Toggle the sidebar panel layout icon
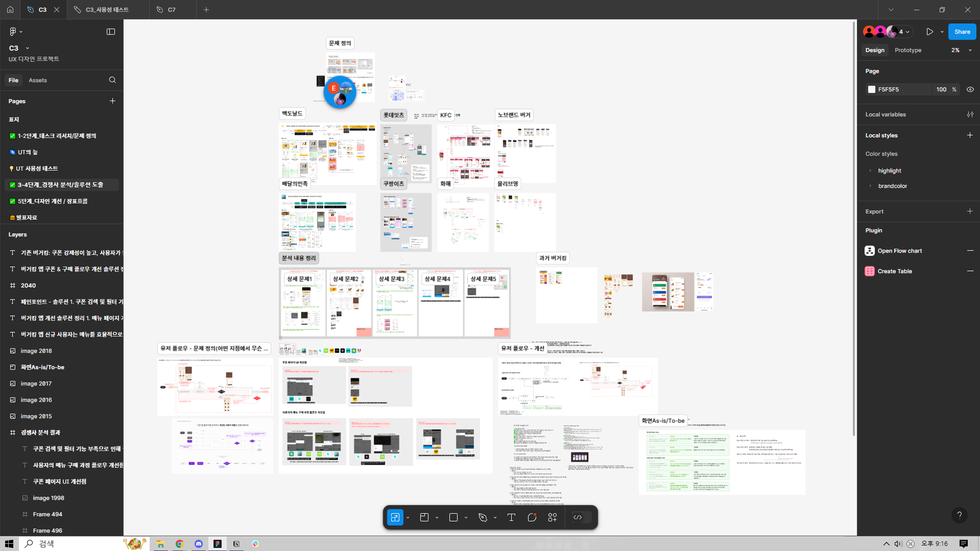This screenshot has width=980, height=551. (x=111, y=32)
